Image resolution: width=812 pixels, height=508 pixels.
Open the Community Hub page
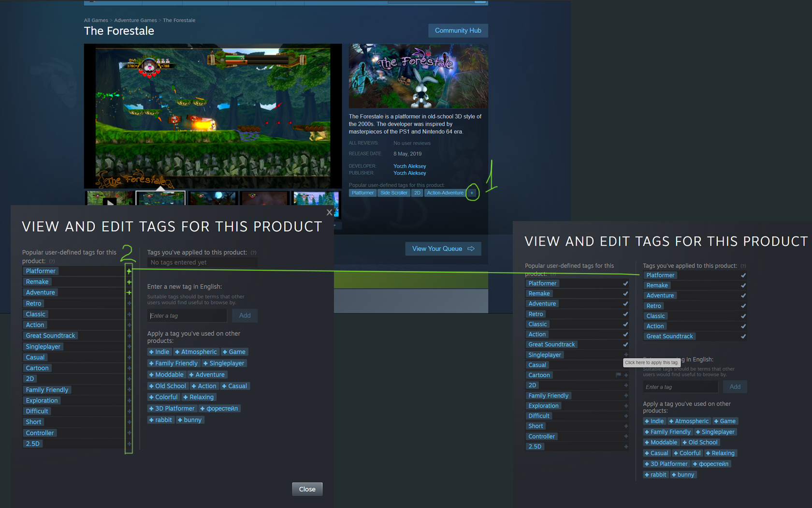[x=458, y=30]
